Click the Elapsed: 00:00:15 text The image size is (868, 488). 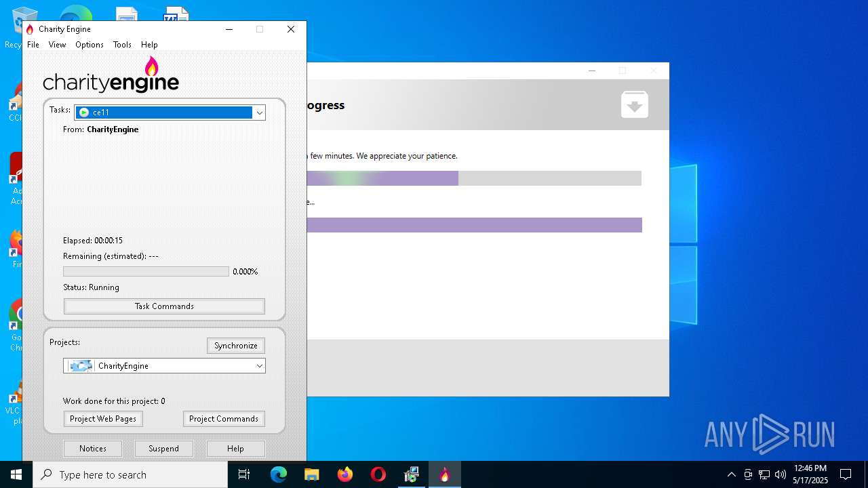point(93,241)
